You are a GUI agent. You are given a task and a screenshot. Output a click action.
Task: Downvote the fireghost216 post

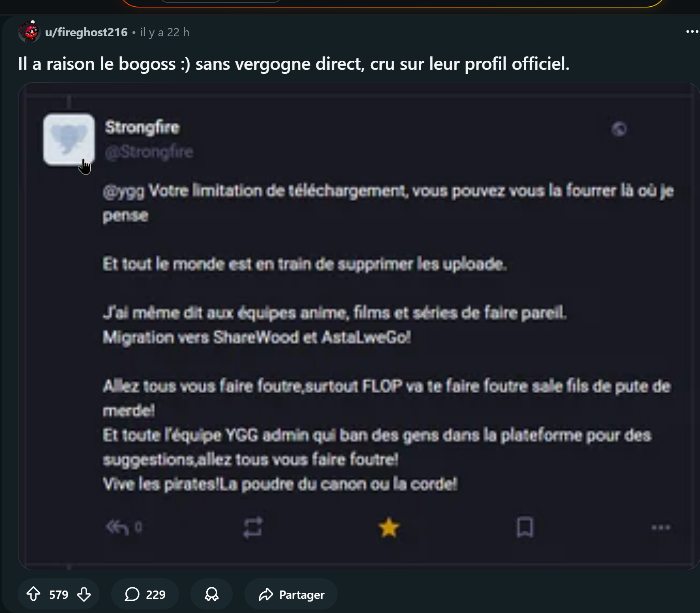coord(84,594)
